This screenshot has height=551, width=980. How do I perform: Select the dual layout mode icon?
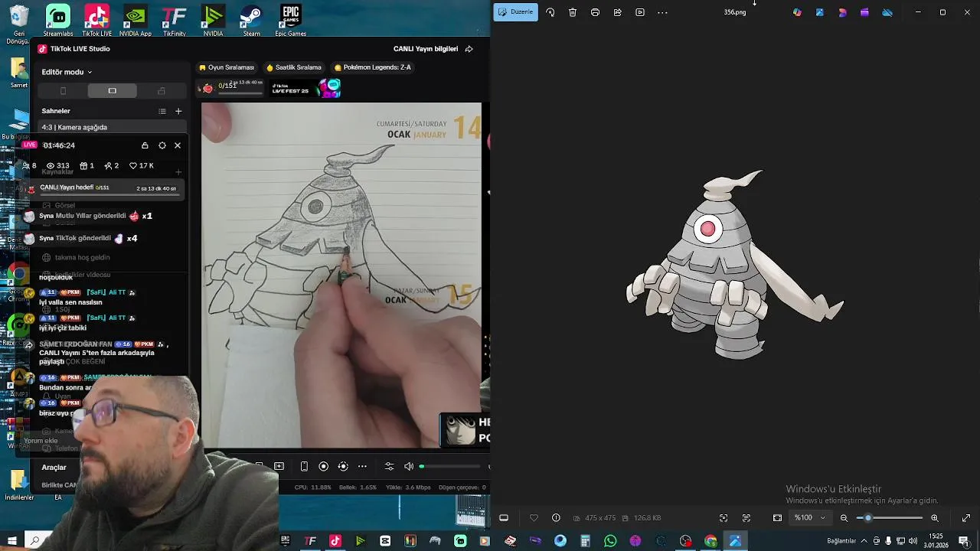click(161, 90)
